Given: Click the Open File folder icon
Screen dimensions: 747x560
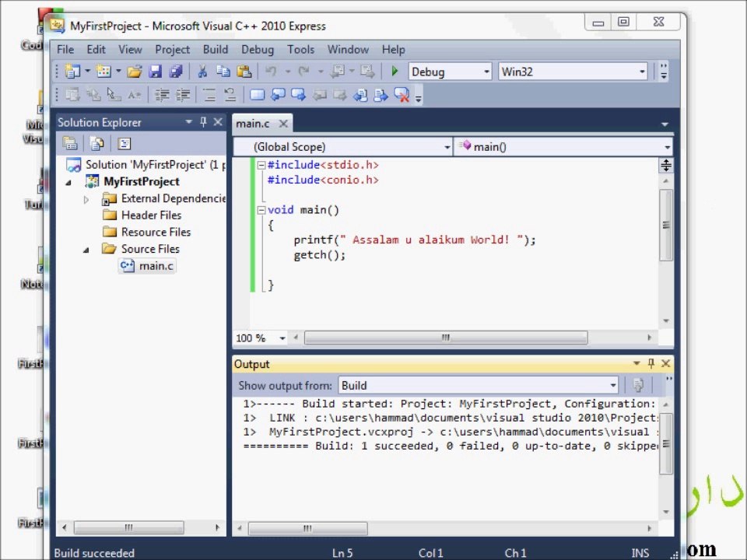Looking at the screenshot, I should coord(135,72).
